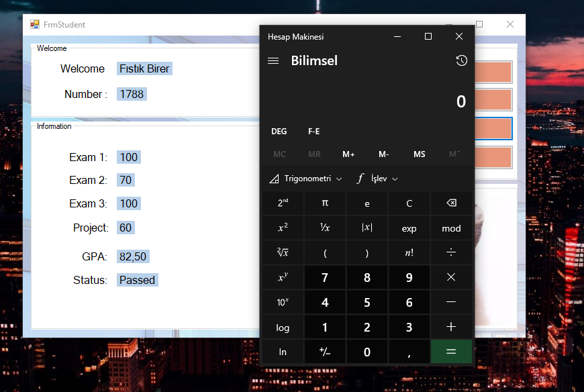Toggle the DEG angle unit
Image resolution: width=584 pixels, height=392 pixels.
[279, 132]
